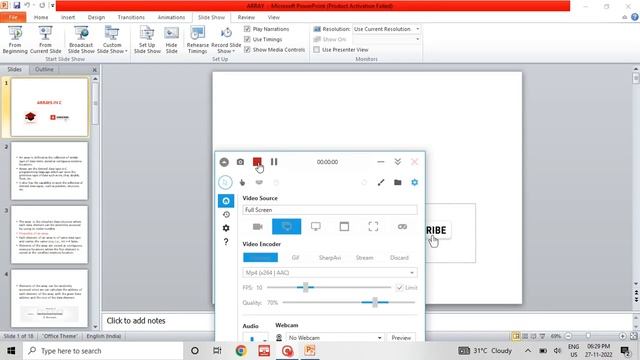
Task: Switch to the Review ribbon tab
Action: 246,18
